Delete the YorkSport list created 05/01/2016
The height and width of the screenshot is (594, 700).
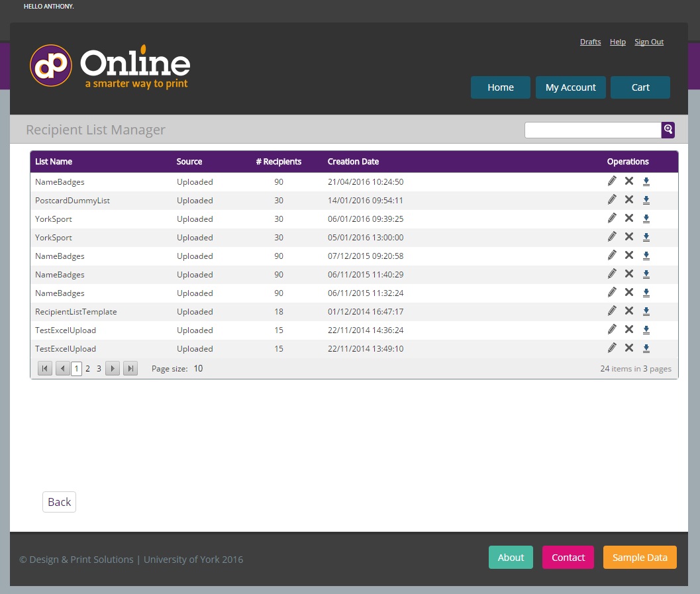[x=629, y=236]
